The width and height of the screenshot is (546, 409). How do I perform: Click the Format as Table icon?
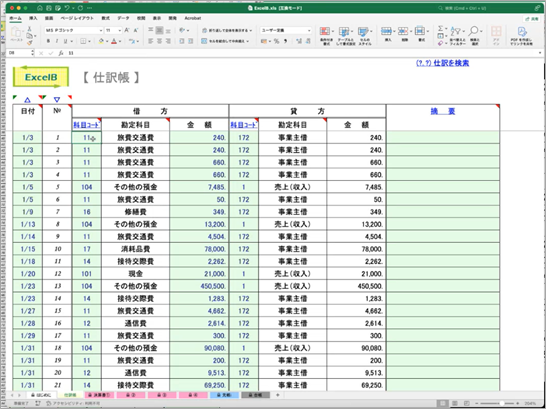tap(344, 31)
